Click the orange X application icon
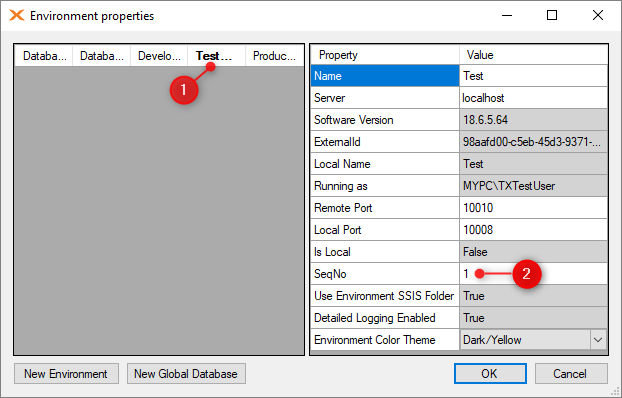622x398 pixels. click(x=17, y=15)
